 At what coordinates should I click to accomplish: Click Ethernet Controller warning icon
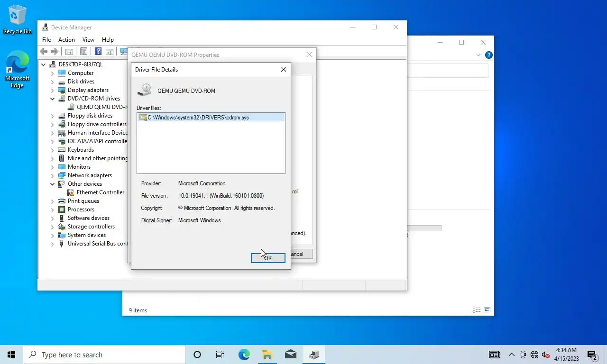point(71,192)
